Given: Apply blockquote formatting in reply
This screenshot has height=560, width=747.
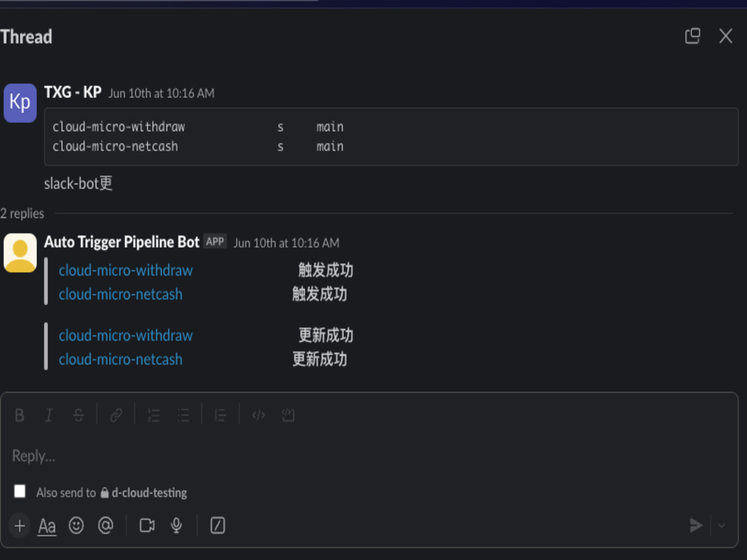Looking at the screenshot, I should [220, 415].
